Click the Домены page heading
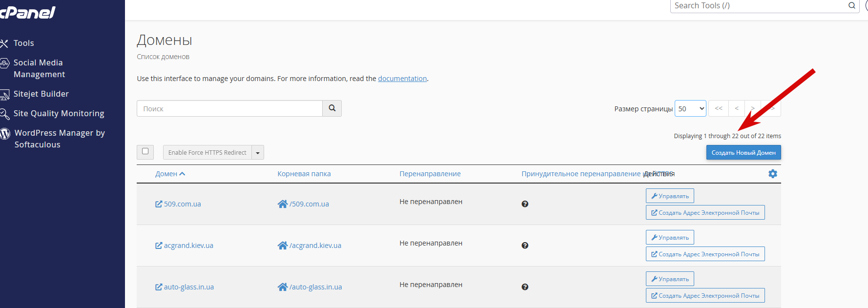 (x=165, y=40)
